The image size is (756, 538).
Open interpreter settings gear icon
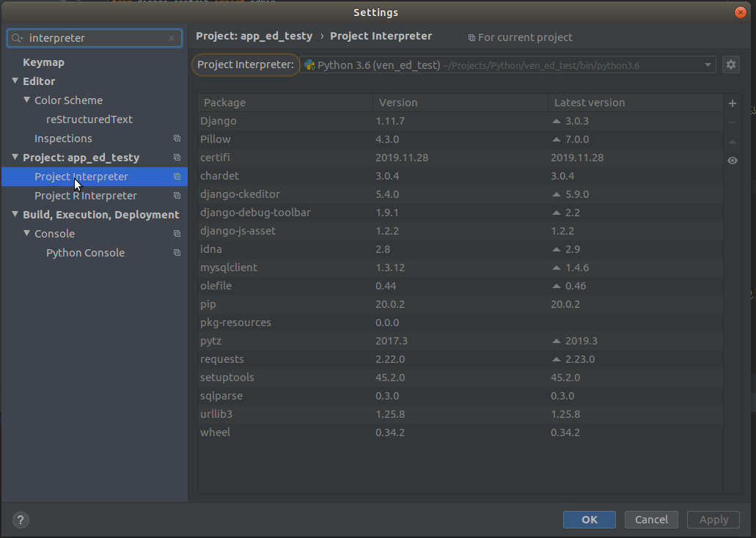[731, 65]
